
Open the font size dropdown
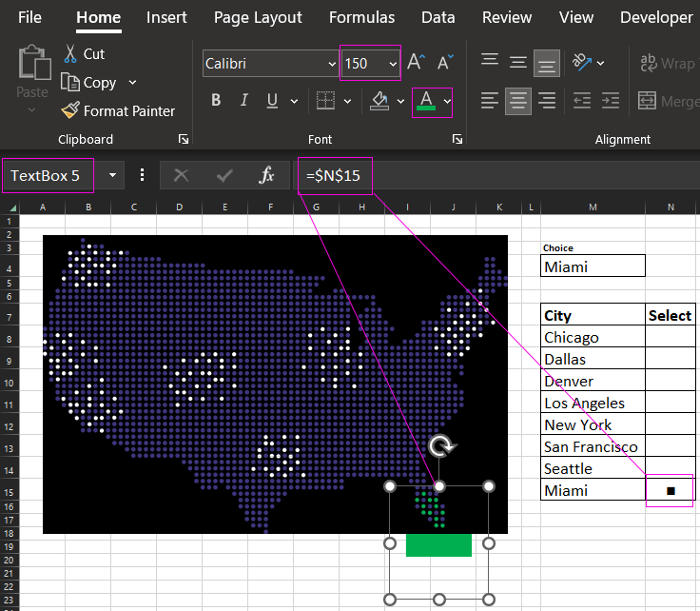[x=393, y=64]
